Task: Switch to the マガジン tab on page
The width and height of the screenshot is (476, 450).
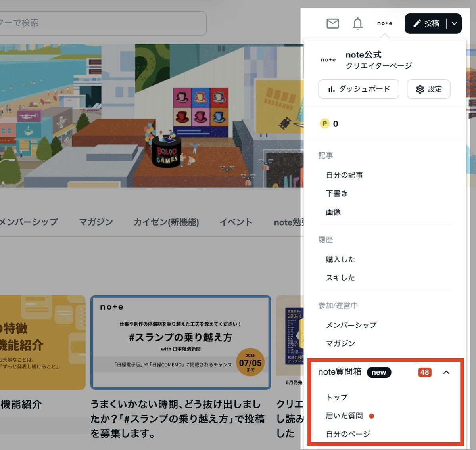Action: click(96, 222)
